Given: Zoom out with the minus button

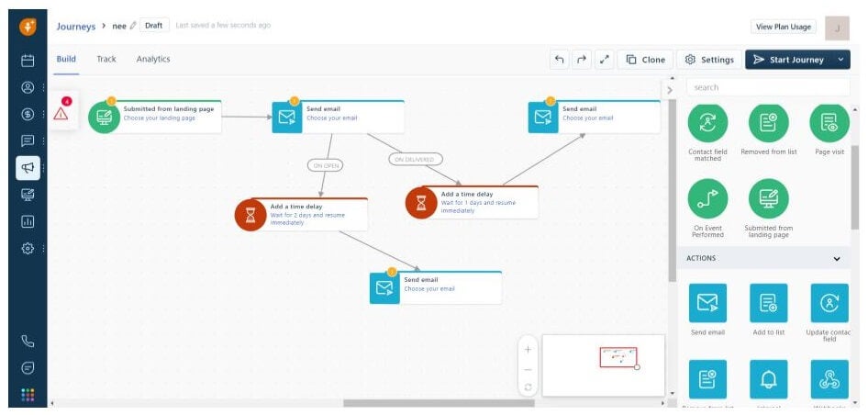Looking at the screenshot, I should [528, 370].
